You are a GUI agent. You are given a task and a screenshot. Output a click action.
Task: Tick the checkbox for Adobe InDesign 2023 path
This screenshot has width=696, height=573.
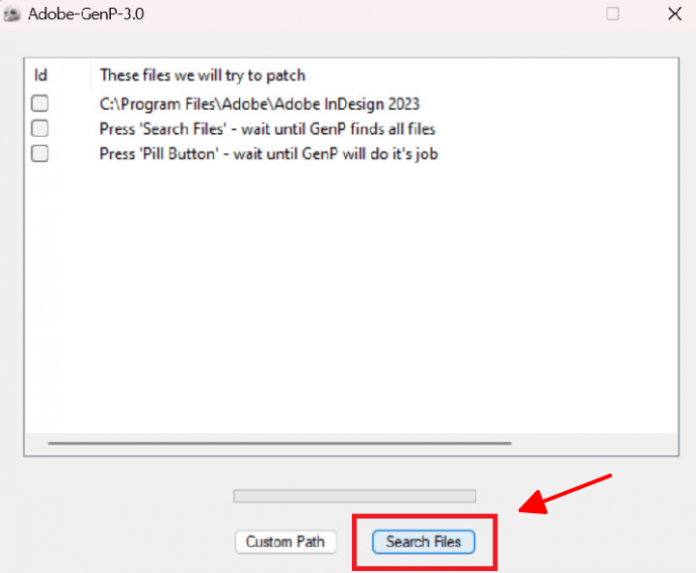tap(40, 103)
